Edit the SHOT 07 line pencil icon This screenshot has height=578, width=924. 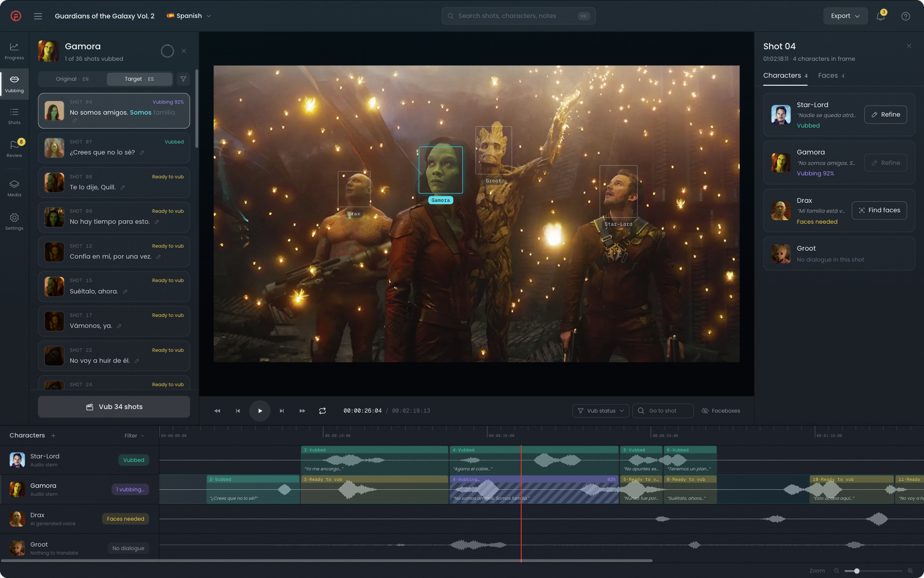[142, 152]
